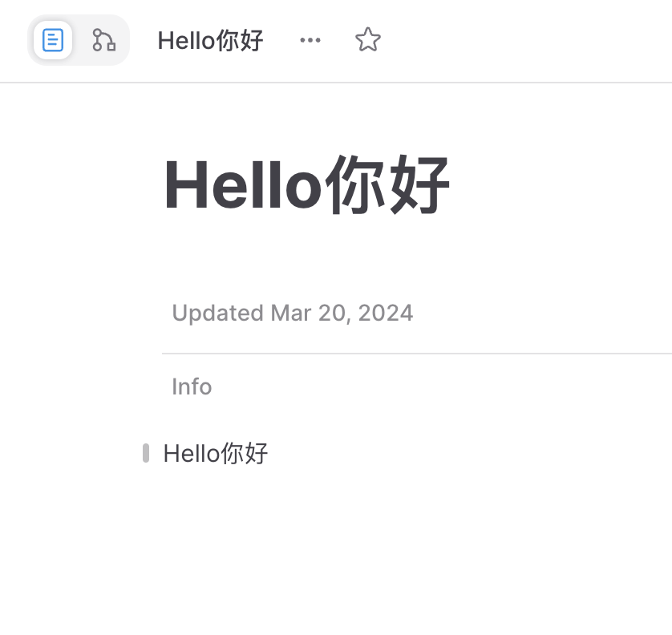This screenshot has height=635, width=672.
Task: Click the large Hello你好 page title
Action: click(307, 184)
